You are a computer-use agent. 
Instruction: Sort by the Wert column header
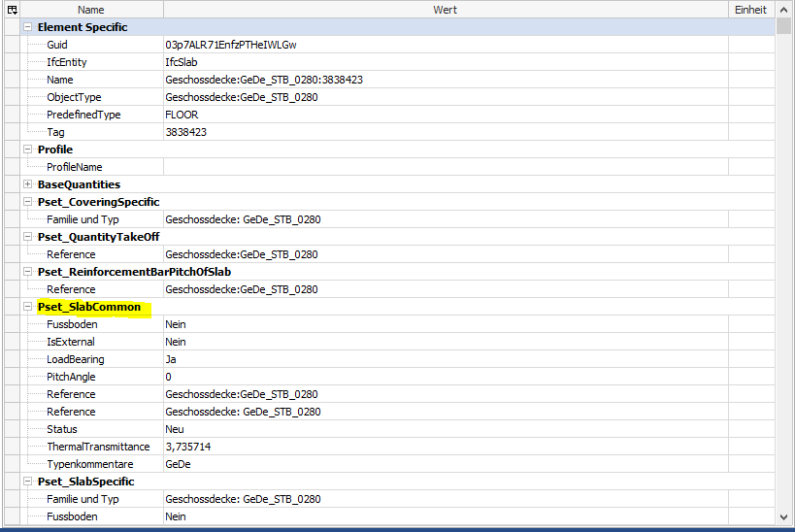(x=446, y=10)
